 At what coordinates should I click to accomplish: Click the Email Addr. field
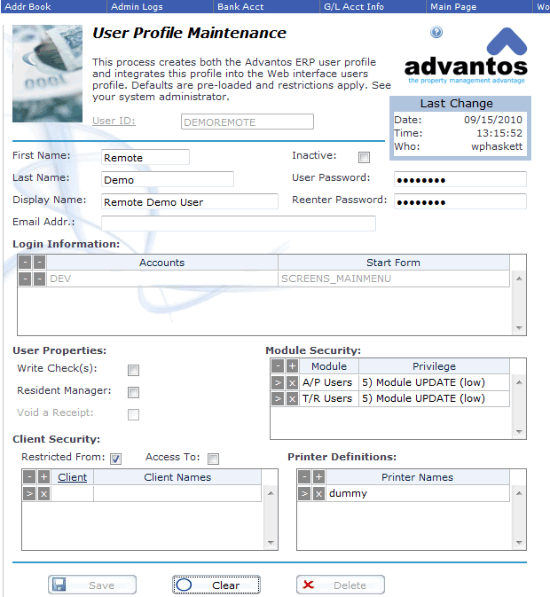[x=238, y=223]
